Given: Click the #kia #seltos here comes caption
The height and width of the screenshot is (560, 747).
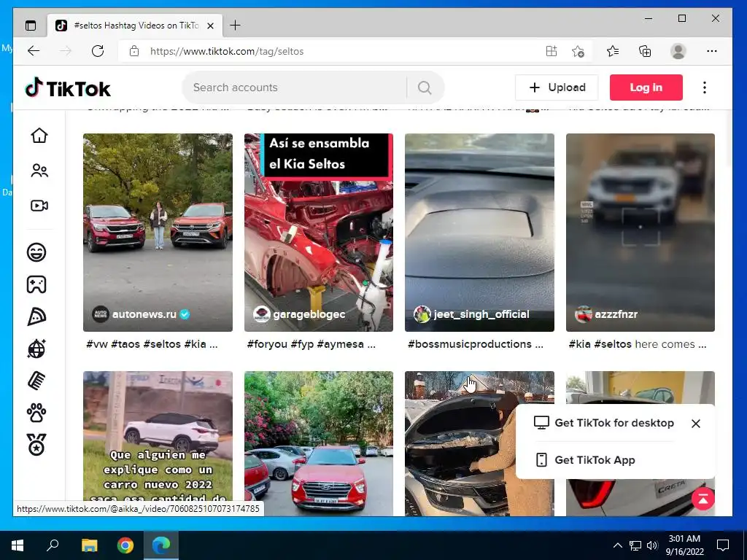Looking at the screenshot, I should click(638, 344).
